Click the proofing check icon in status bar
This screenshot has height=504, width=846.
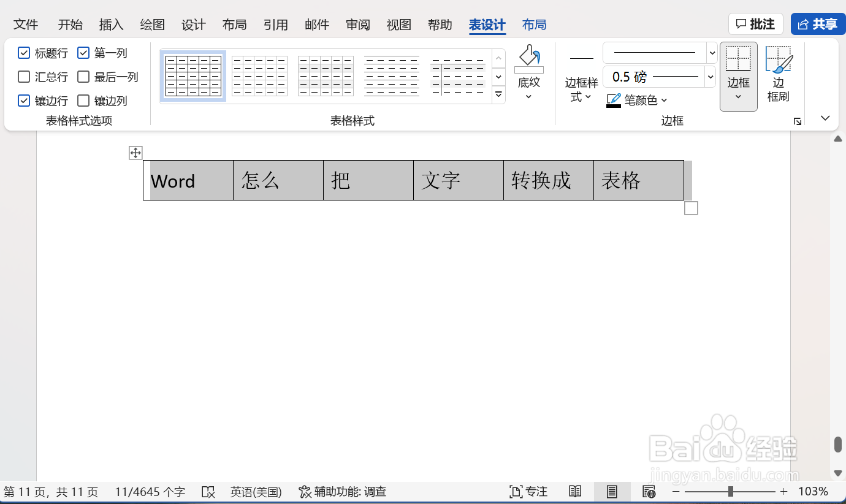pos(208,492)
